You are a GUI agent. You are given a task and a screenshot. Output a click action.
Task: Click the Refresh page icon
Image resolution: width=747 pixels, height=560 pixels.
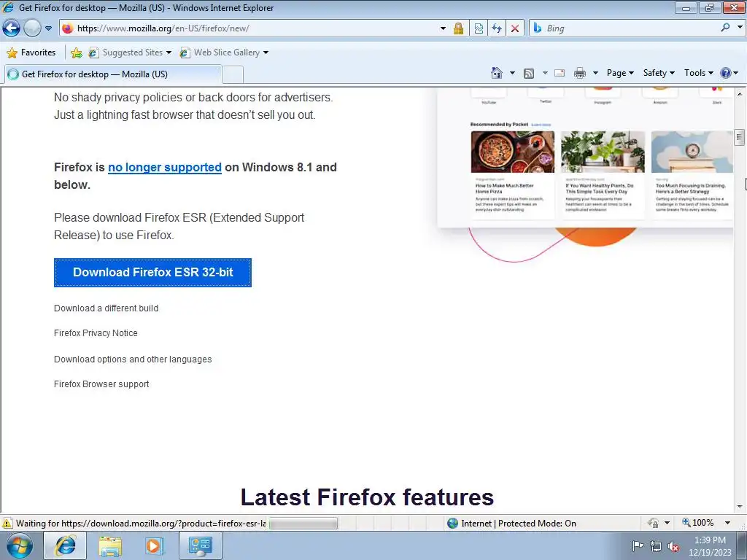click(497, 28)
